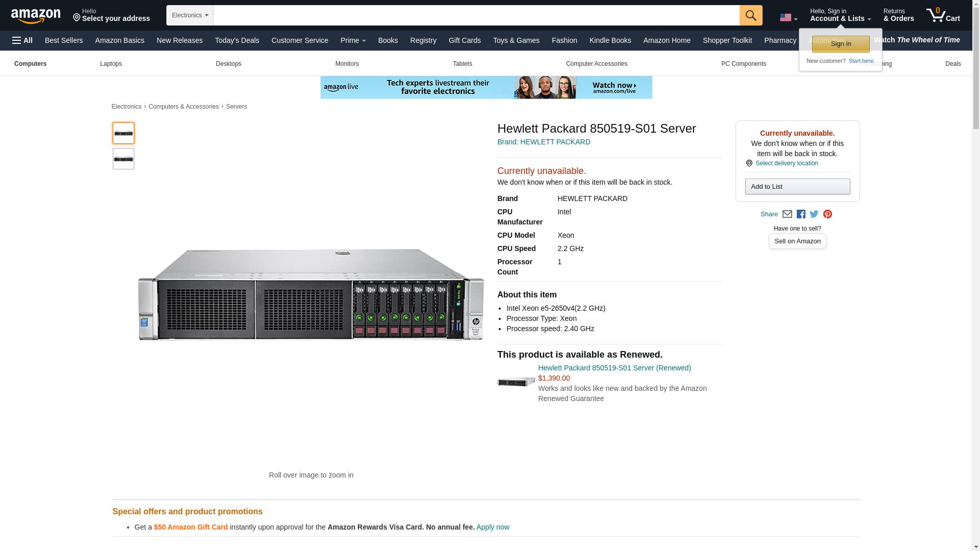Click Brand: HEWLETT PACKARD link
980x551 pixels.
point(544,142)
